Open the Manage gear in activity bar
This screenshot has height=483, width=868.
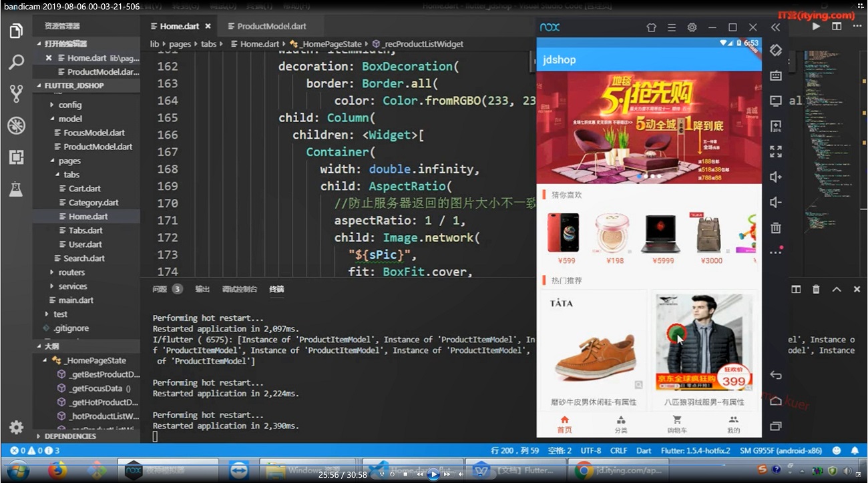pyautogui.click(x=17, y=428)
